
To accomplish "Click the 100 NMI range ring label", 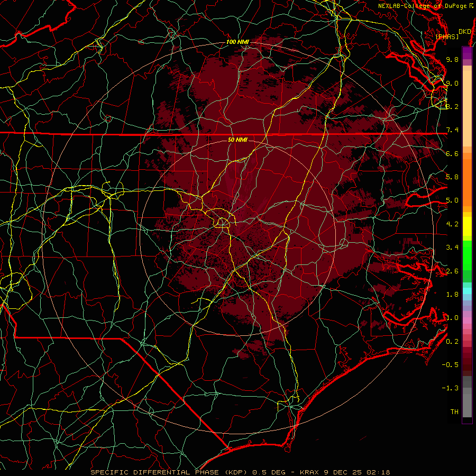I will tap(237, 42).
